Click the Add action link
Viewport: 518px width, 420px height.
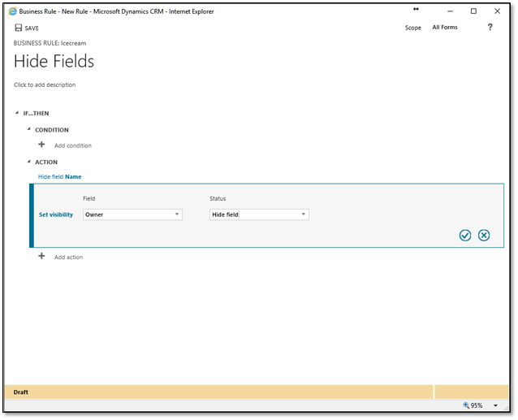click(68, 257)
